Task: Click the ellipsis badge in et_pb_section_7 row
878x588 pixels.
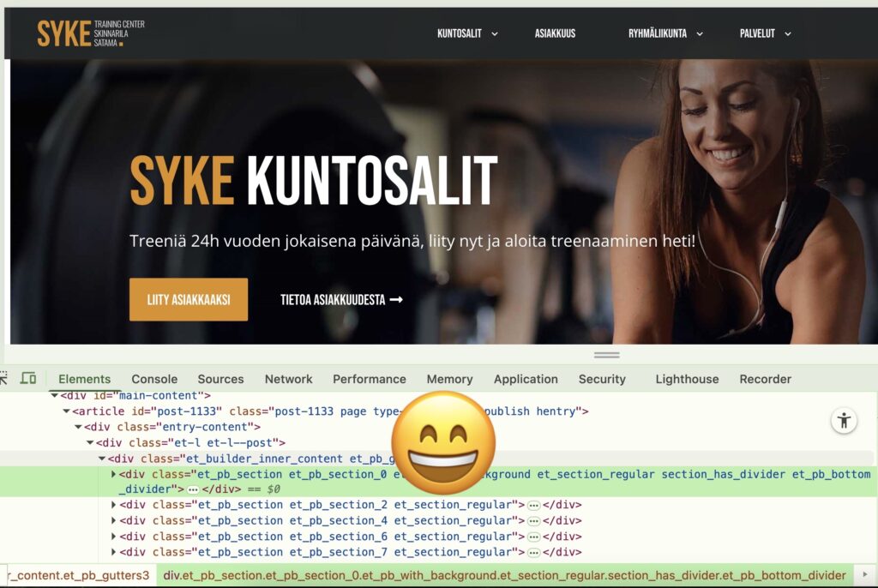Action: [533, 552]
